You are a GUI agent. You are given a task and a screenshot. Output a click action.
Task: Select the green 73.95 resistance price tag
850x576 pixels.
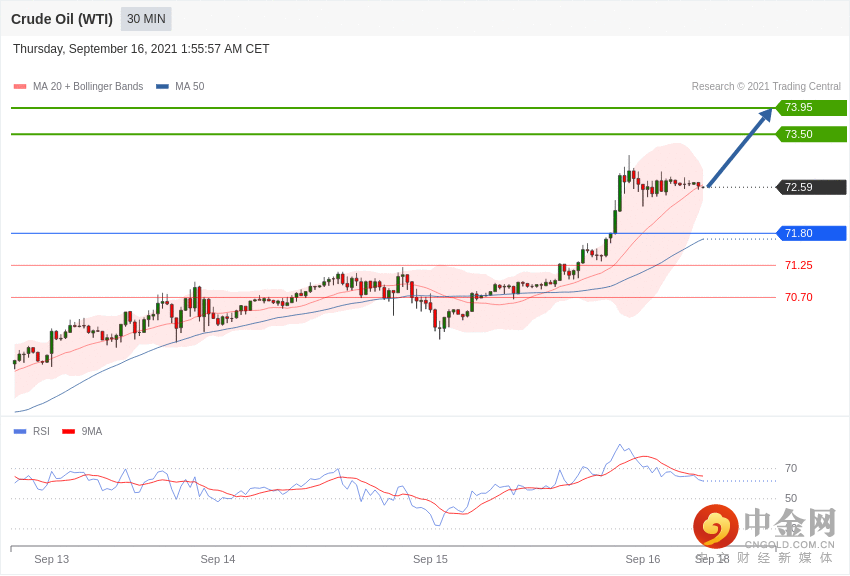(x=811, y=108)
